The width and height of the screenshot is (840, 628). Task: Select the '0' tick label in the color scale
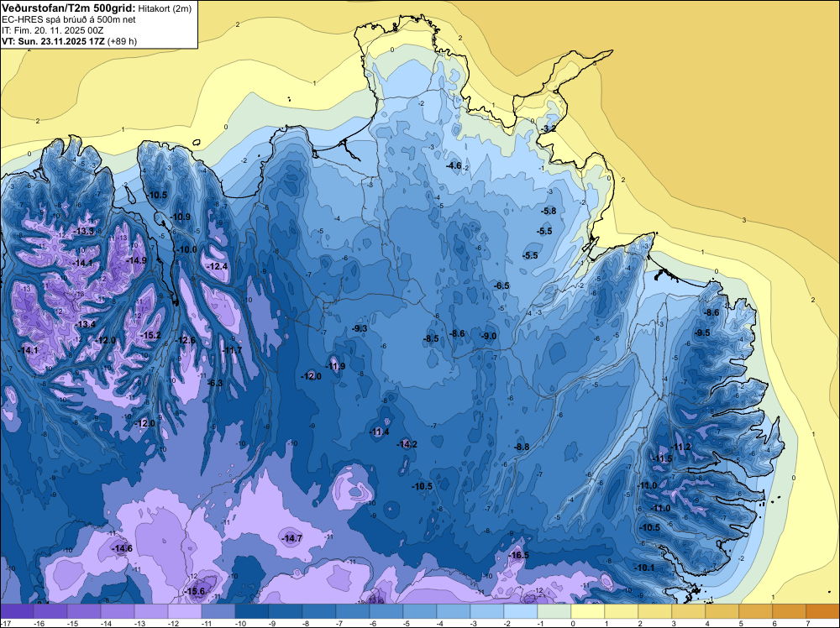pos(573,623)
